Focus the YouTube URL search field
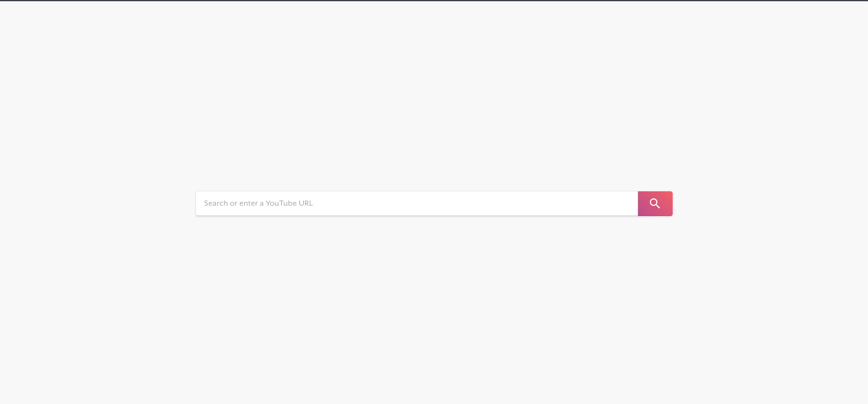Viewport: 868px width, 404px height. 417,203
